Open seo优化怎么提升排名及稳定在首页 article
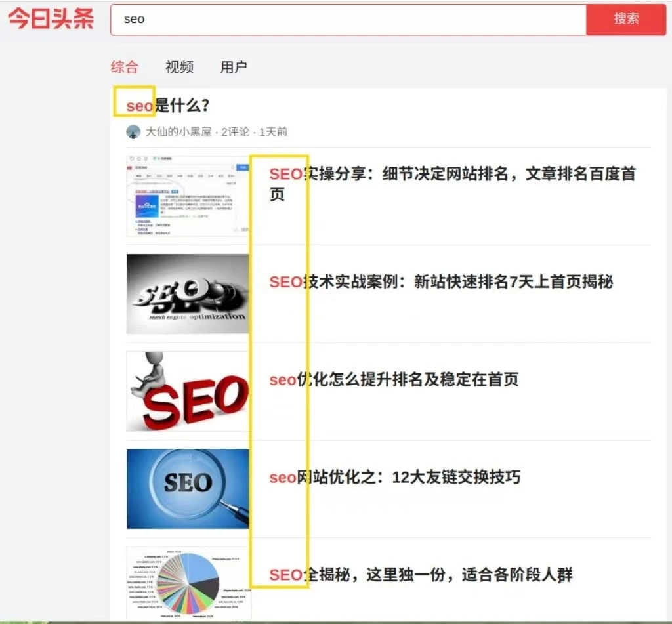Viewport: 672px width, 624px height. [x=395, y=379]
